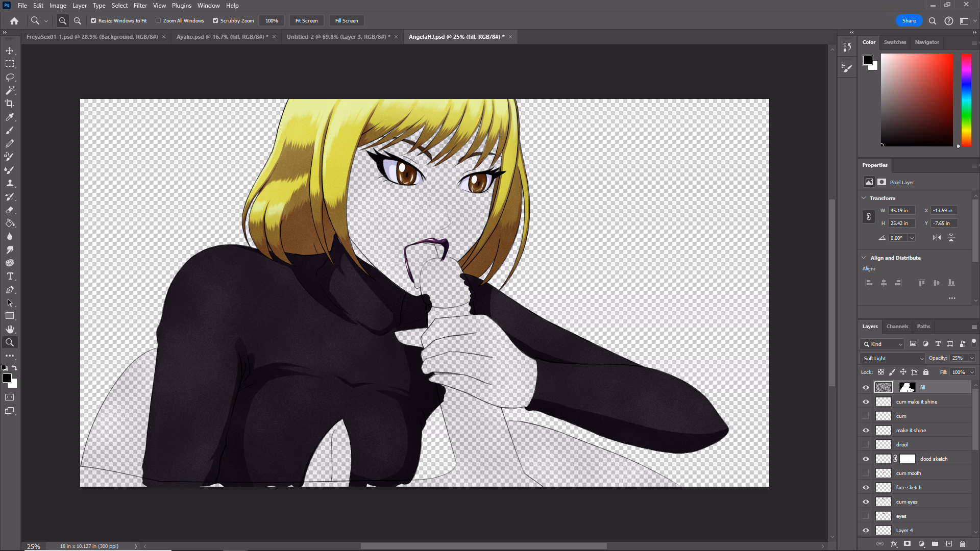The width and height of the screenshot is (980, 551).
Task: Open the Image menu
Action: (58, 6)
